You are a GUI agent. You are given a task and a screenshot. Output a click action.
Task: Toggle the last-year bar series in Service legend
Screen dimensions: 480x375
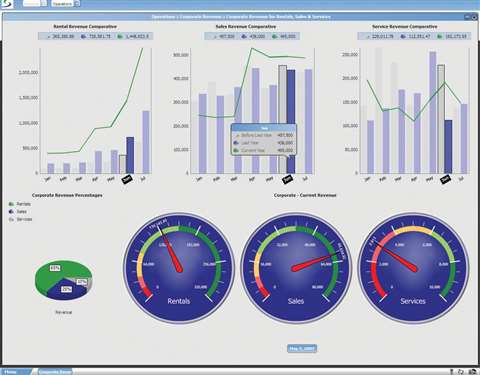pos(416,36)
